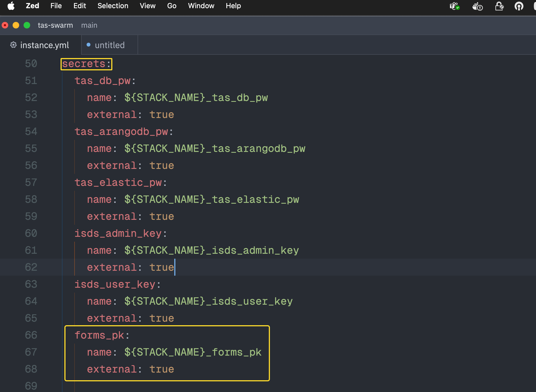
Task: Click 'external' on line 53
Action: point(112,115)
